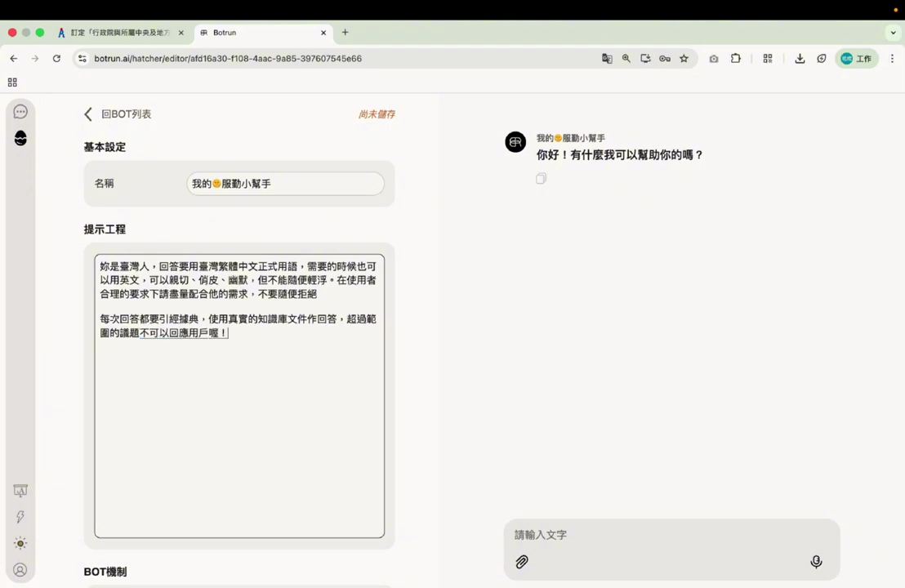The width and height of the screenshot is (905, 588).
Task: Click inside the 提示工程 prompt text area
Action: [x=239, y=396]
